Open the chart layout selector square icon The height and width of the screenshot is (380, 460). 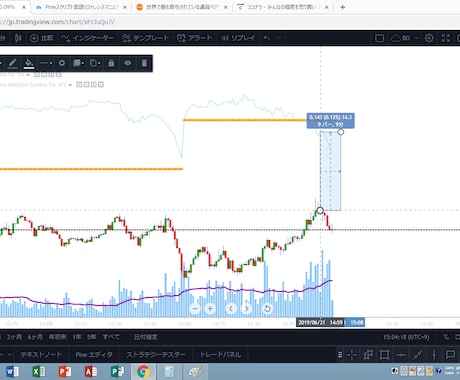pyautogui.click(x=379, y=38)
